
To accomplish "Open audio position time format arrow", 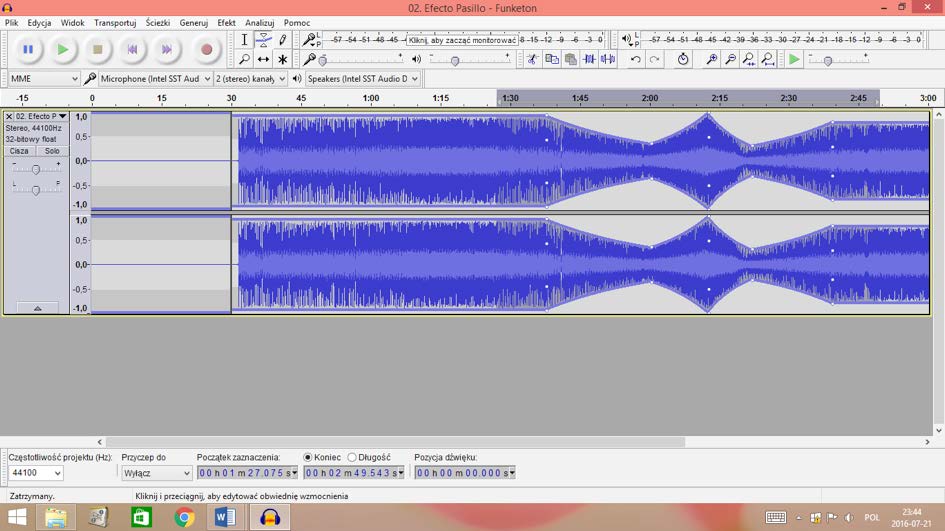I will (512, 473).
